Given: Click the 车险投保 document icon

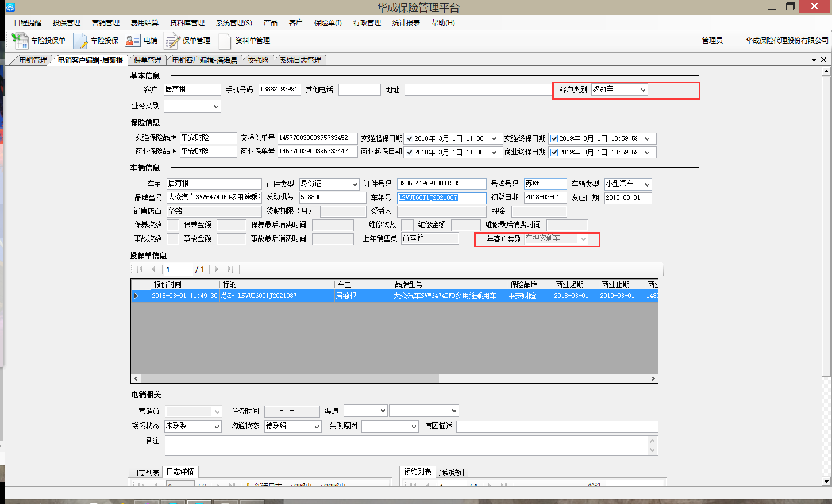Looking at the screenshot, I should (x=80, y=41).
